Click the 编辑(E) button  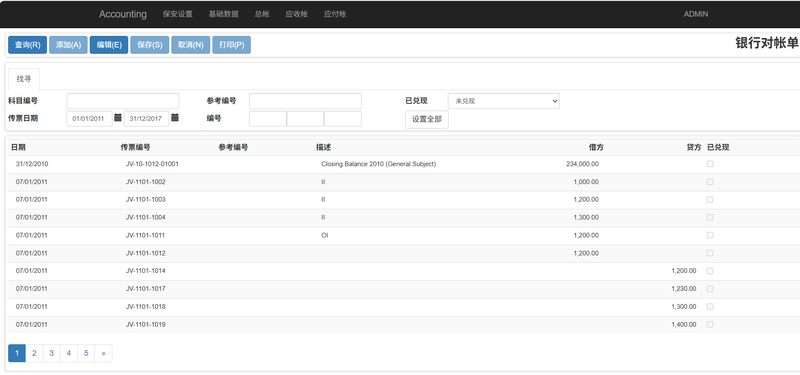pyautogui.click(x=109, y=45)
